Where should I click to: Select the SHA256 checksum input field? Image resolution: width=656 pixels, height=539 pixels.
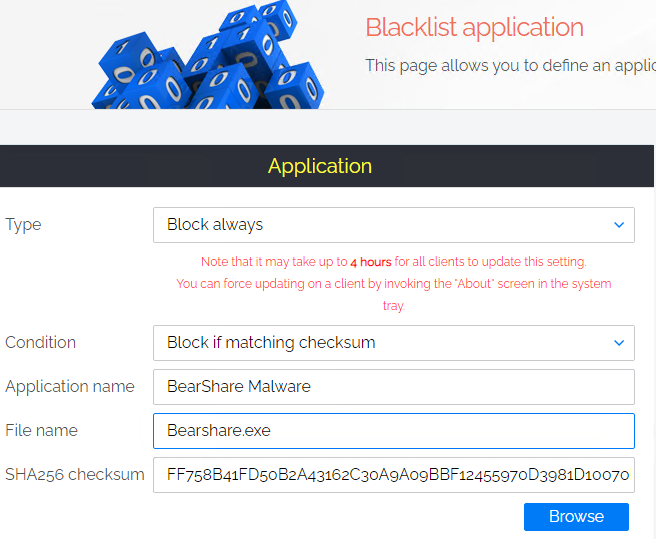tap(394, 475)
